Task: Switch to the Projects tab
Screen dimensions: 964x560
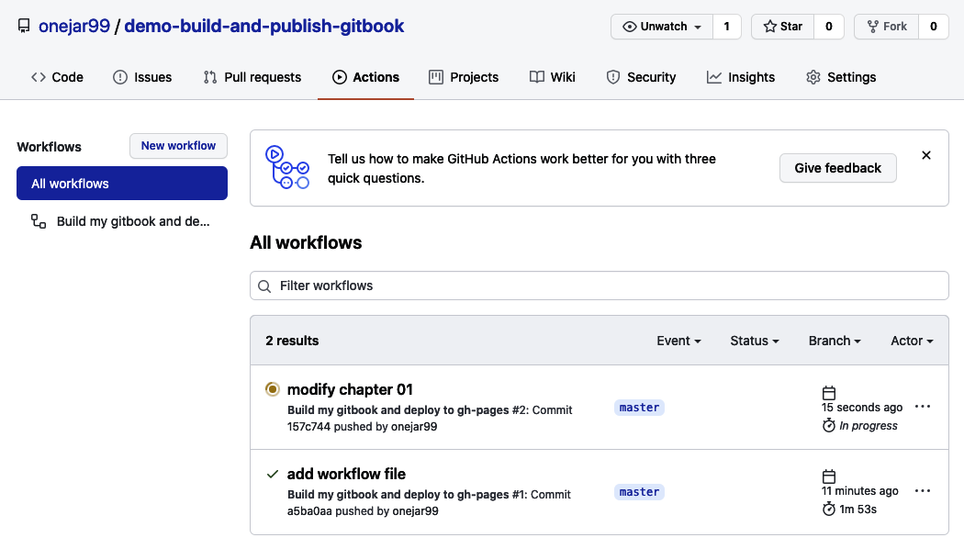Action: tap(464, 77)
